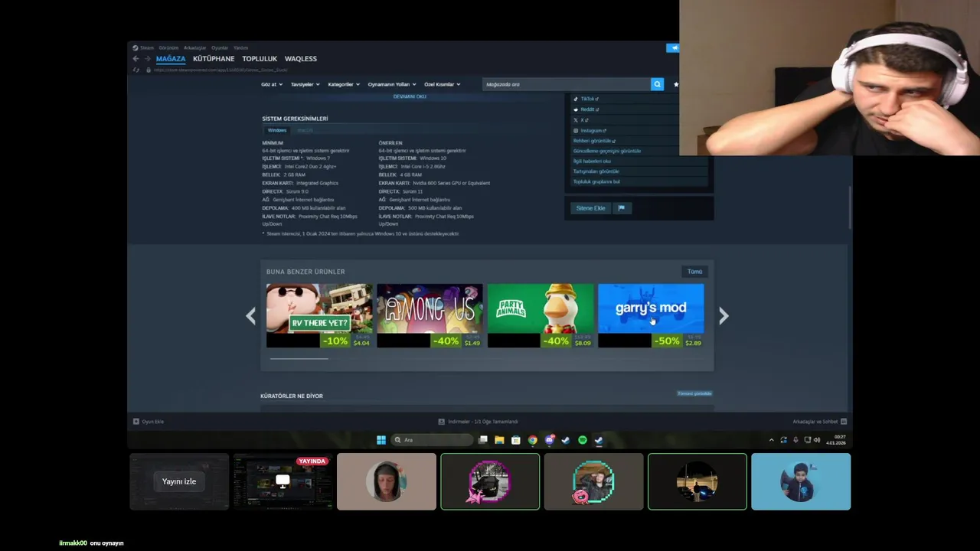Expand the Göz at dropdown
Screen dimensions: 980x551
pyautogui.click(x=272, y=84)
